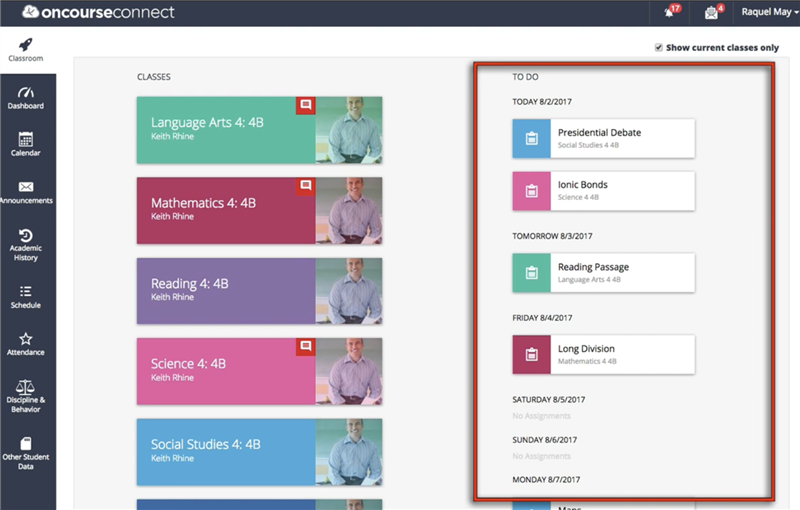Open Discipline & Behavior scales icon

click(26, 387)
